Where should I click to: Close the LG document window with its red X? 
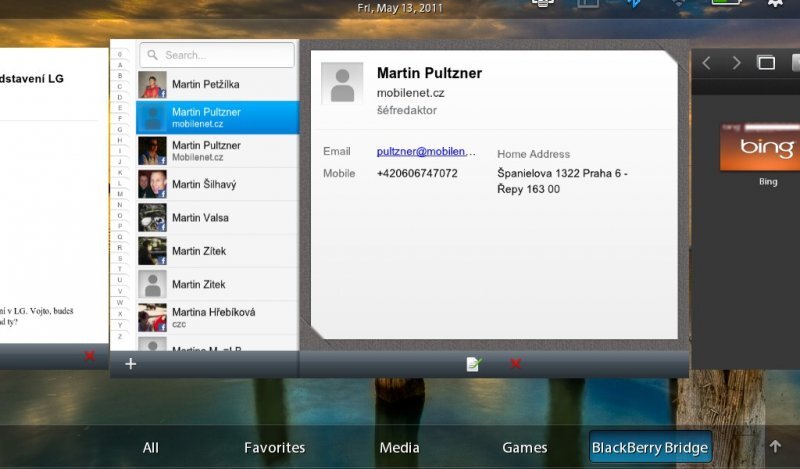click(89, 356)
